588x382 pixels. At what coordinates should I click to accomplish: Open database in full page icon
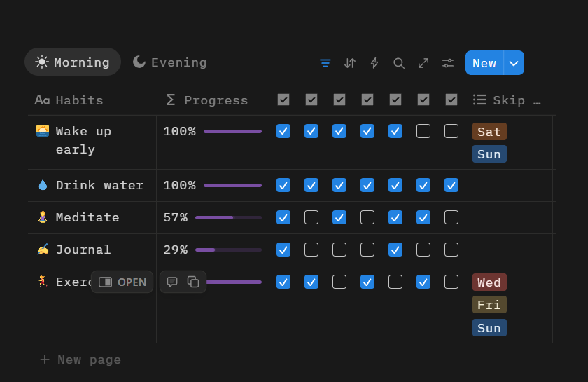[423, 63]
